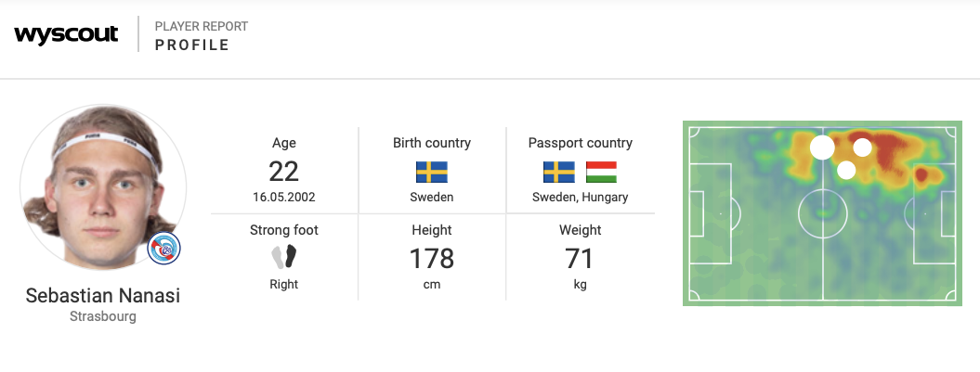Click the birth date 16.05.2002

(283, 197)
